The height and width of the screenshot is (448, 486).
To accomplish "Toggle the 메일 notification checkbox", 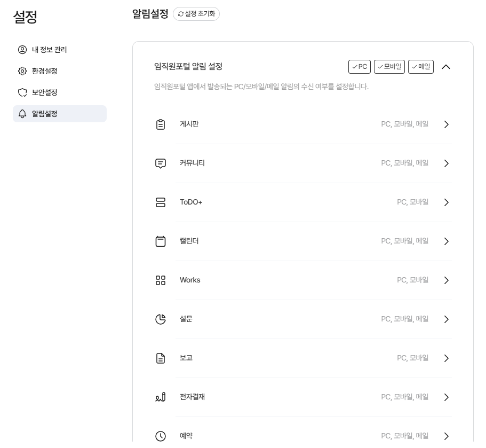I will [421, 67].
